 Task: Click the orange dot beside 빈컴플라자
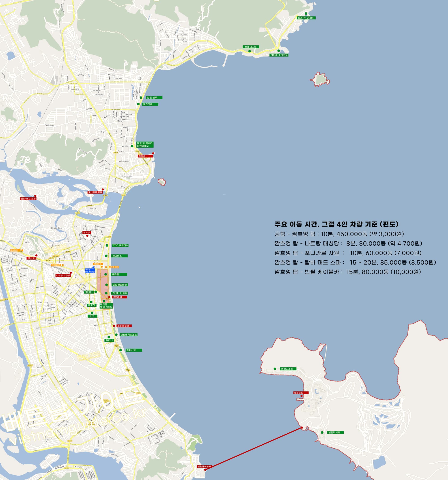pyautogui.click(x=63, y=265)
